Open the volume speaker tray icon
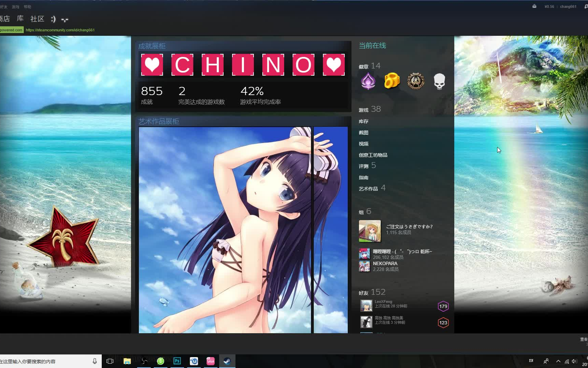The height and width of the screenshot is (368, 588). (575, 361)
